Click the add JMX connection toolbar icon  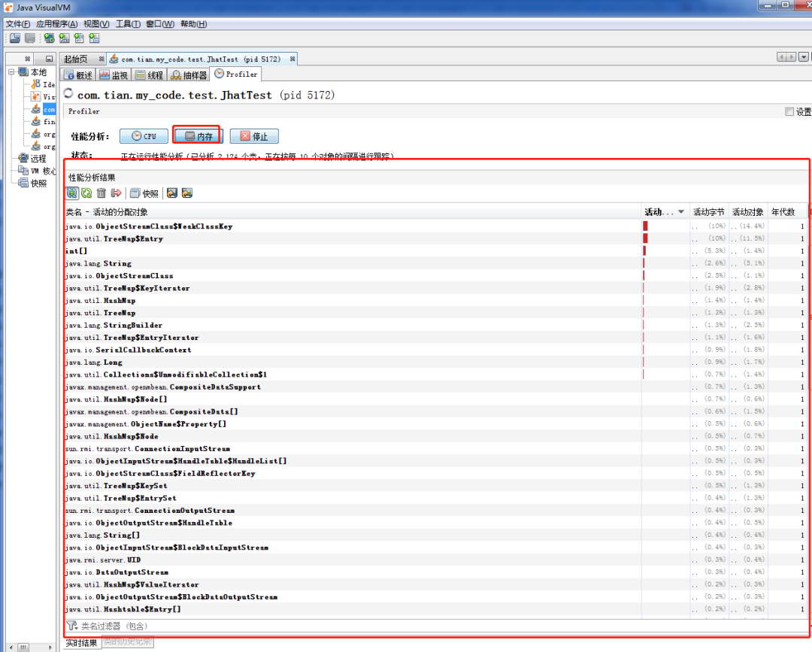tap(64, 38)
